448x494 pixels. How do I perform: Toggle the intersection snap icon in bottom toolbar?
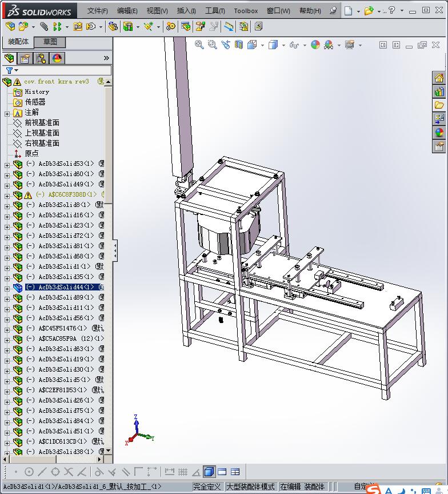point(69,472)
